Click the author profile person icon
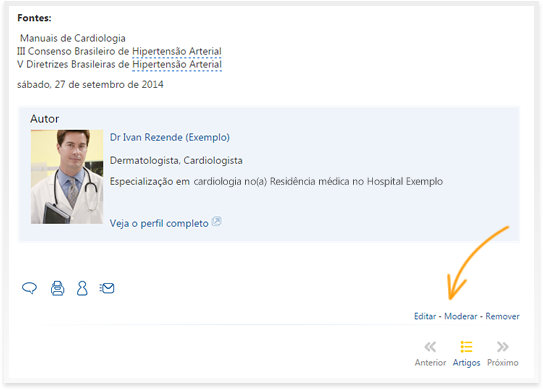Screen dimensions: 543x390 82,288
